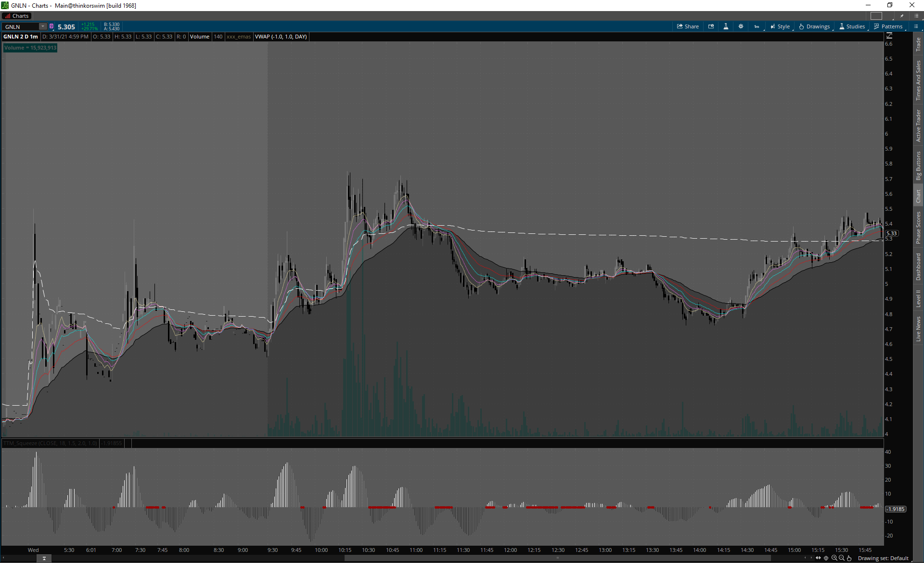Screen dimensions: 924x563
Task: Toggle the pin icon in top bar
Action: [x=902, y=16]
